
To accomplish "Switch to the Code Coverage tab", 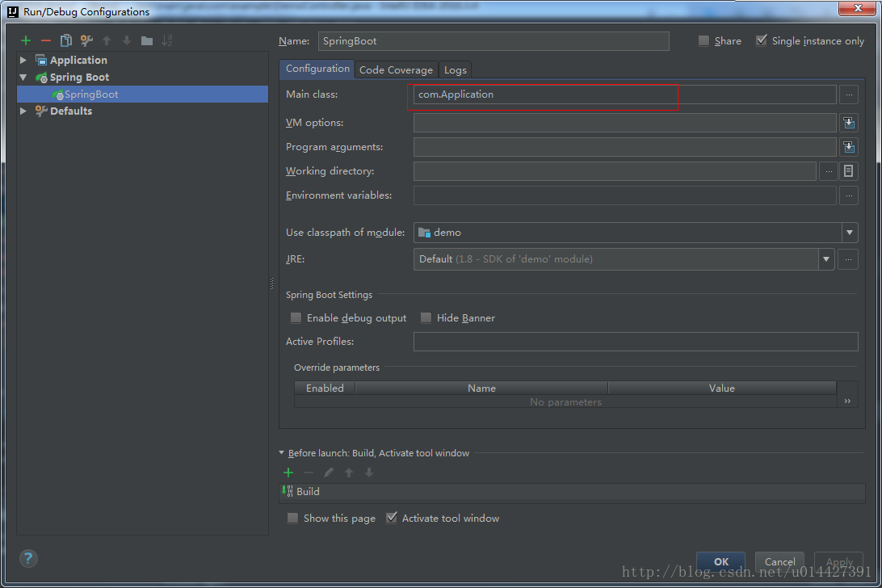I will [x=396, y=70].
